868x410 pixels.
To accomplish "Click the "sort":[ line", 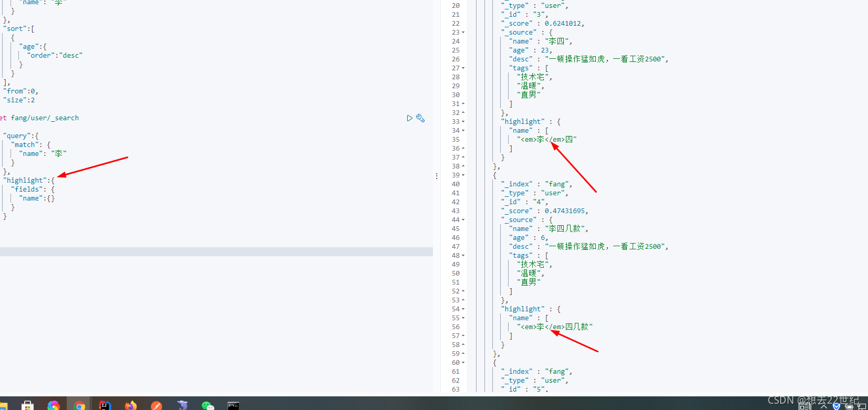I will 19,29.
